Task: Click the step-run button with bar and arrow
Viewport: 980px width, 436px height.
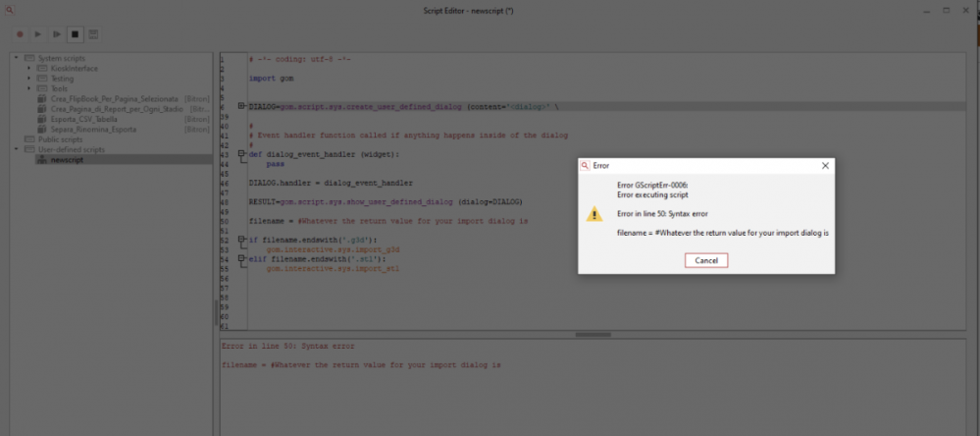Action: point(57,34)
